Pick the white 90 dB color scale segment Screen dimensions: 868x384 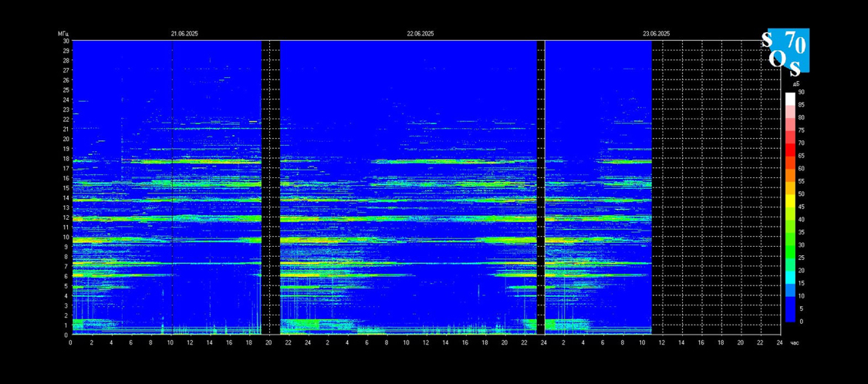[790, 99]
